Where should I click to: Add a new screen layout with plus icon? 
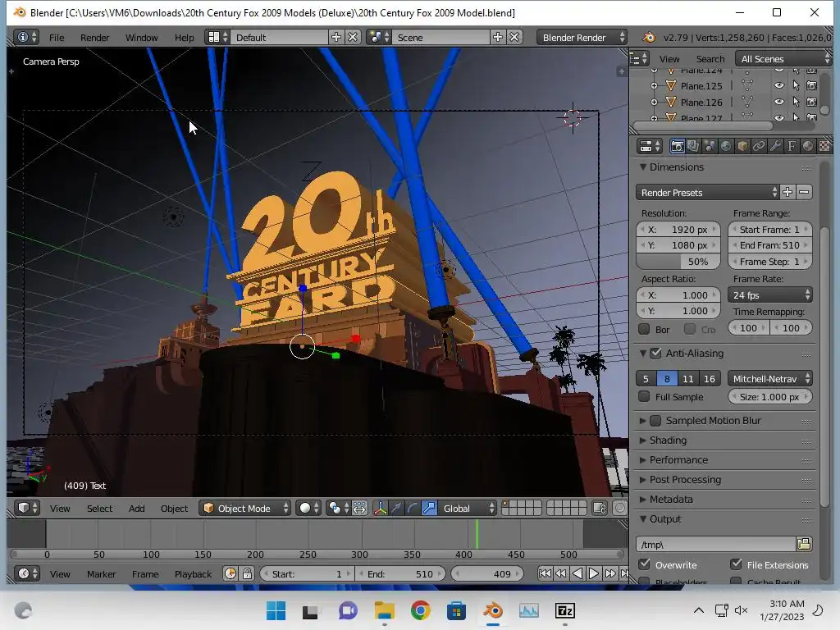coord(336,37)
